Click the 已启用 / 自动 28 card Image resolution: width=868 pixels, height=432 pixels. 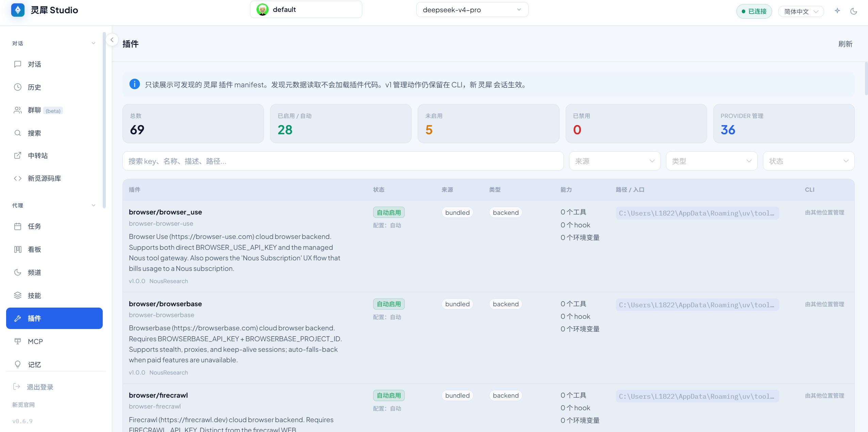(341, 124)
